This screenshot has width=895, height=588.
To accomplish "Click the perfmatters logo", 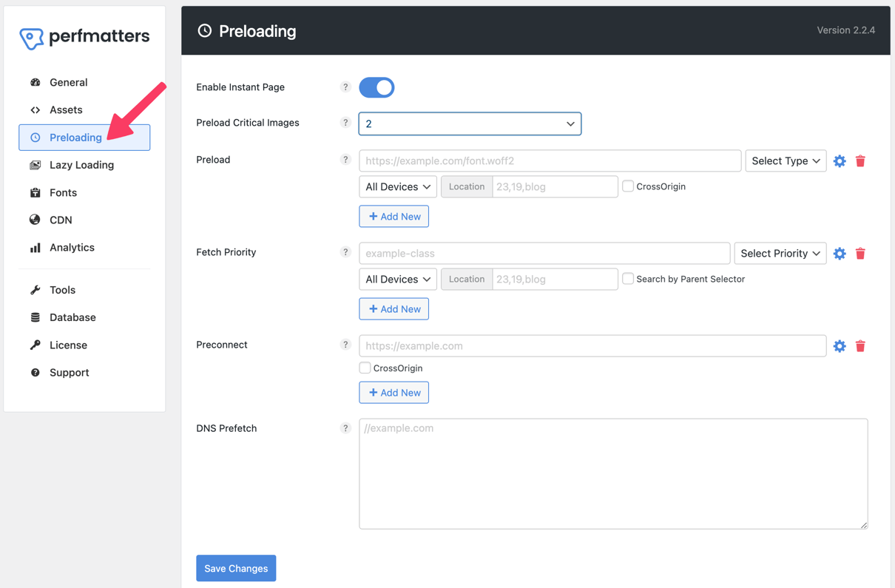I will pyautogui.click(x=84, y=36).
